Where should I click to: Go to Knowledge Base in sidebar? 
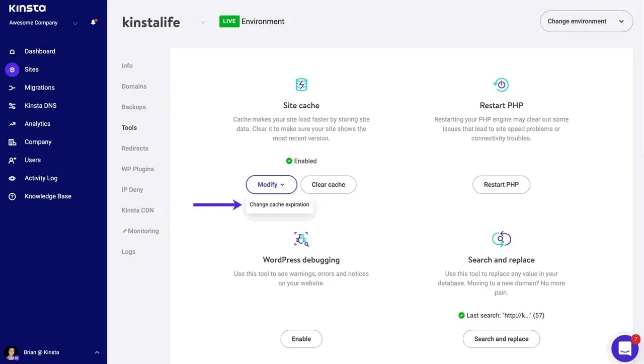[48, 196]
